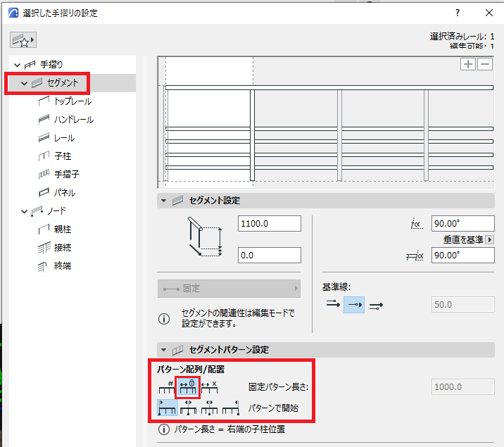Select トップレール in the tree
Viewport: 504px width, 447px height.
pyautogui.click(x=73, y=101)
